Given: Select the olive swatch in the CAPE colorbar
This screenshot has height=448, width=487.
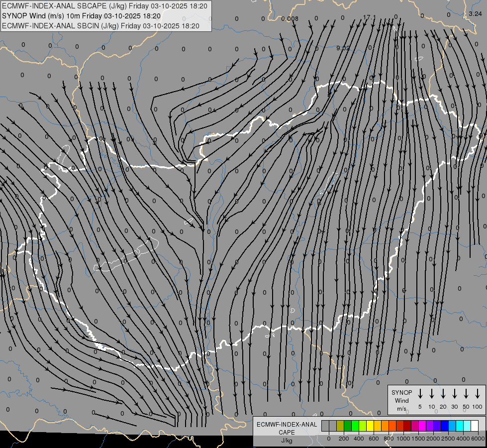Looking at the screenshot, I should pyautogui.click(x=340, y=426).
